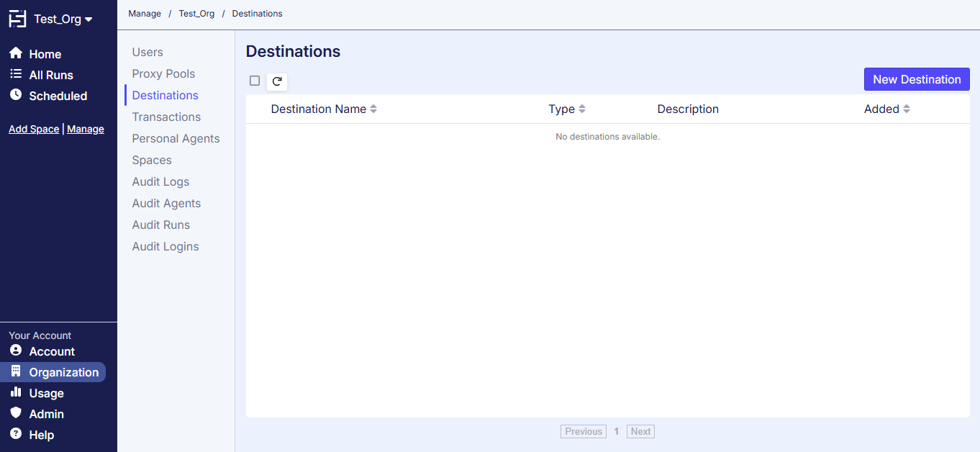Click the Admin shield icon
Image resolution: width=980 pixels, height=452 pixels.
coord(16,413)
